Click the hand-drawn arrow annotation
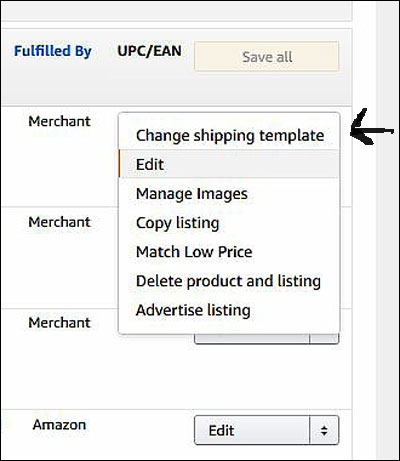 pos(371,128)
